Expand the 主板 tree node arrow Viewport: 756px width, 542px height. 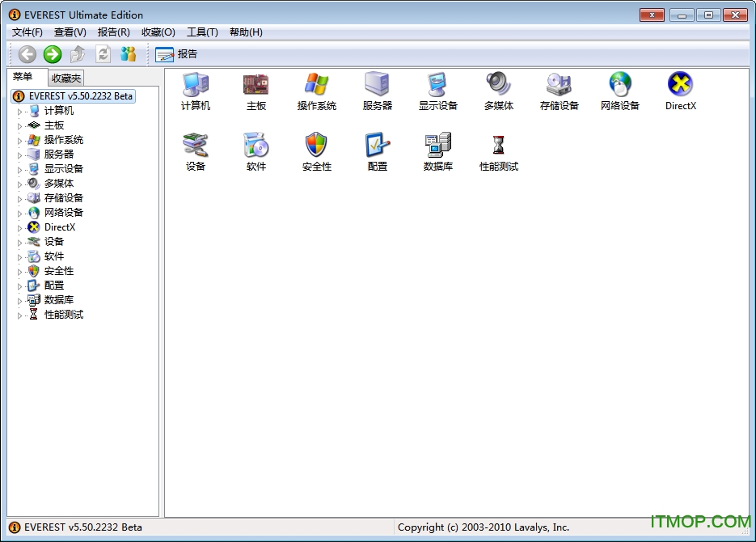[19, 126]
